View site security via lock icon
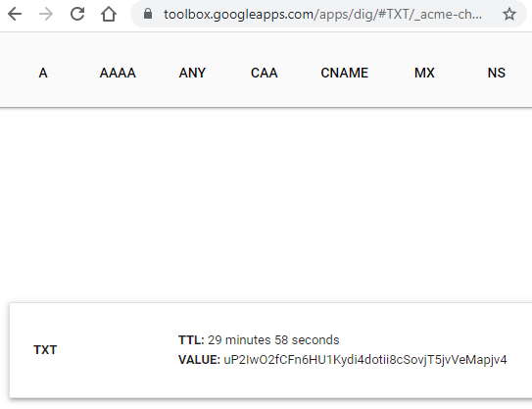 148,14
